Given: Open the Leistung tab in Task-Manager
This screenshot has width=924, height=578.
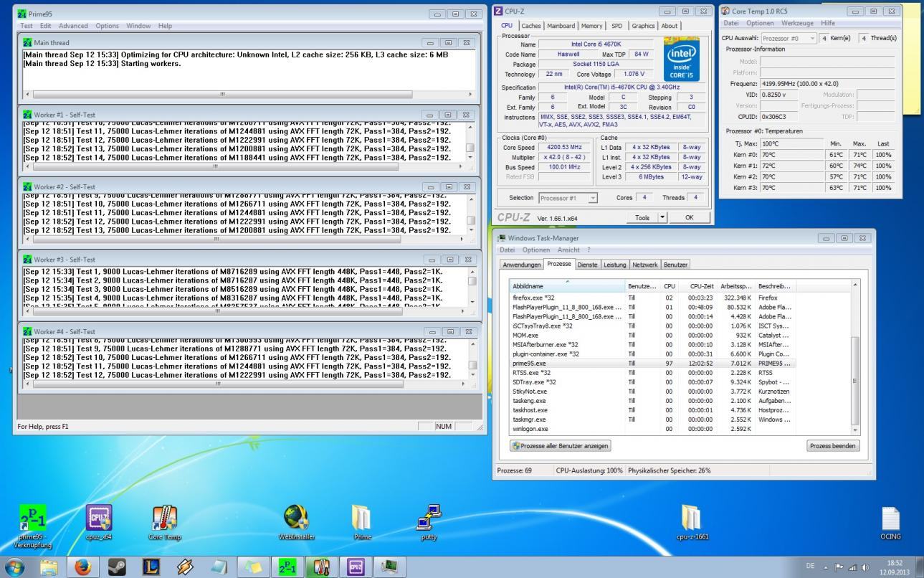Looking at the screenshot, I should (x=614, y=265).
